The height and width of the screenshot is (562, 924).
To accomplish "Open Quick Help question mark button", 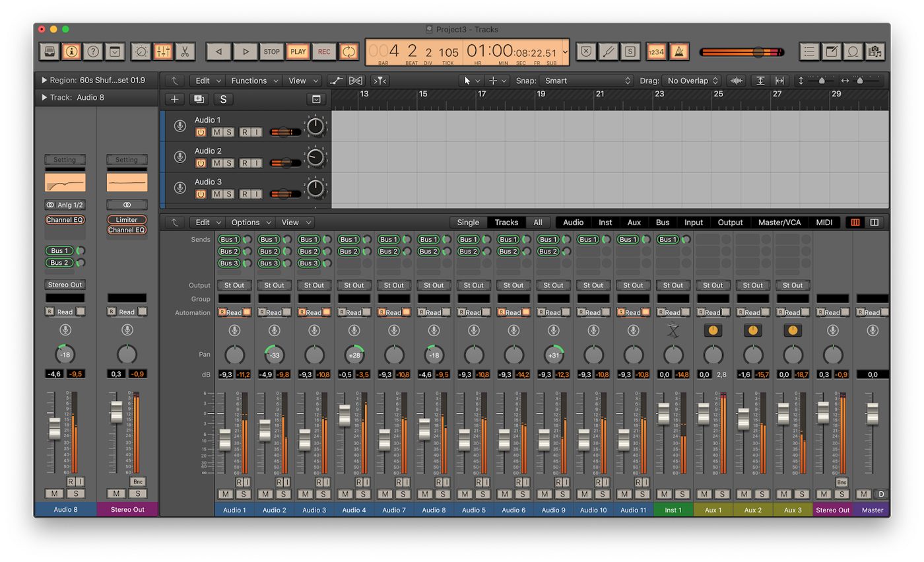I will (x=93, y=52).
